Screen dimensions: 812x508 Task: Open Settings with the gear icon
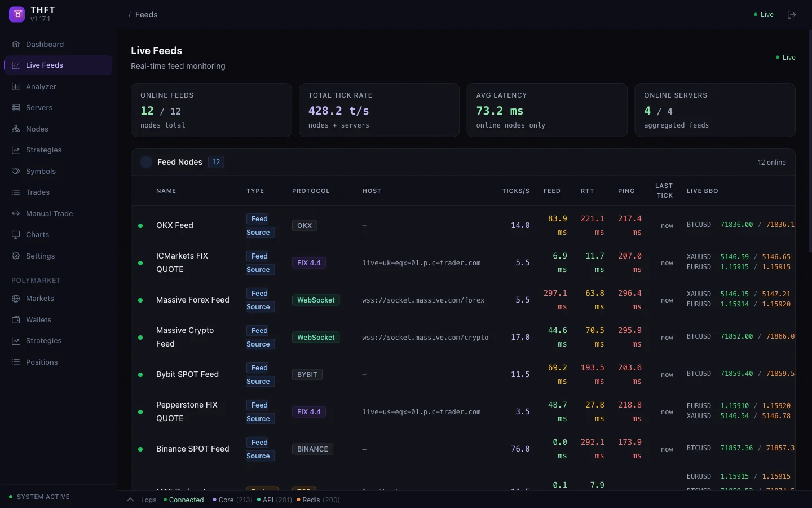click(16, 256)
